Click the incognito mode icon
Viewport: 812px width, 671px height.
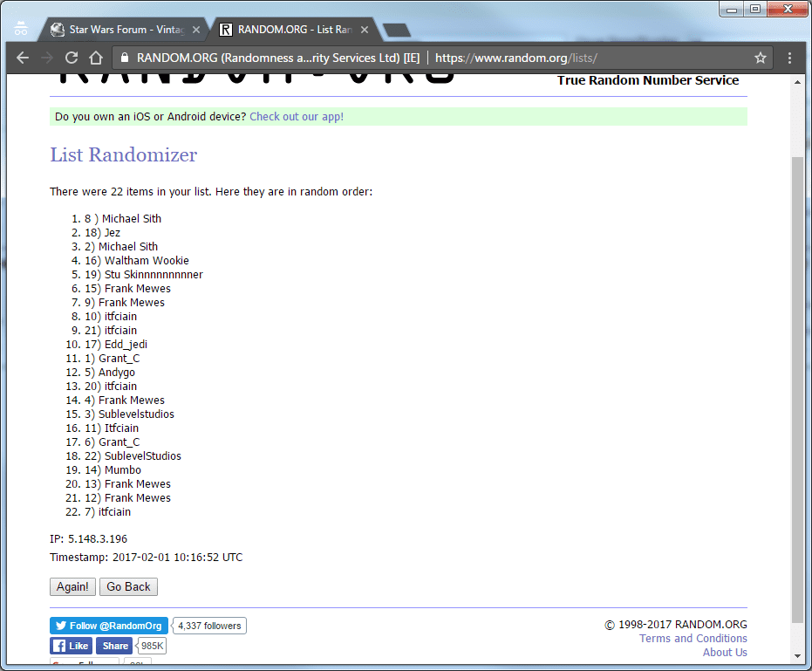click(x=21, y=29)
